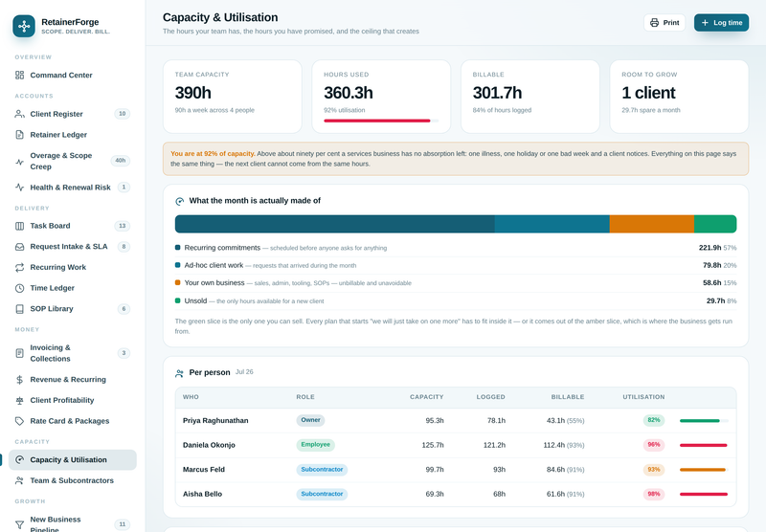Click the Team & Subcontractors people icon

pyautogui.click(x=19, y=480)
